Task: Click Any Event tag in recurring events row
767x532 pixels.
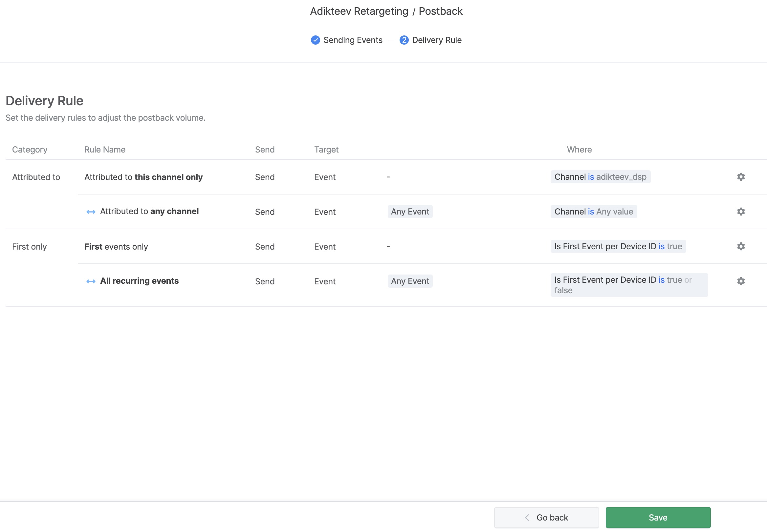Action: click(410, 281)
